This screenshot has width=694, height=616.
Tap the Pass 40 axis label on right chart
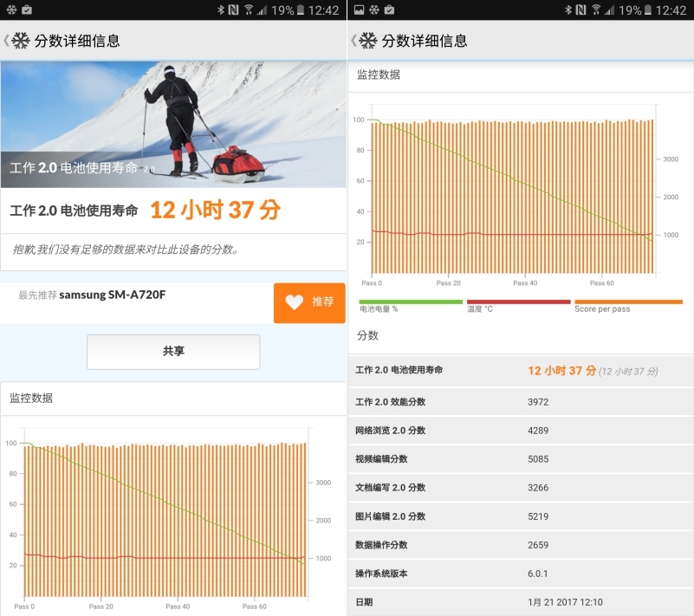(x=525, y=283)
